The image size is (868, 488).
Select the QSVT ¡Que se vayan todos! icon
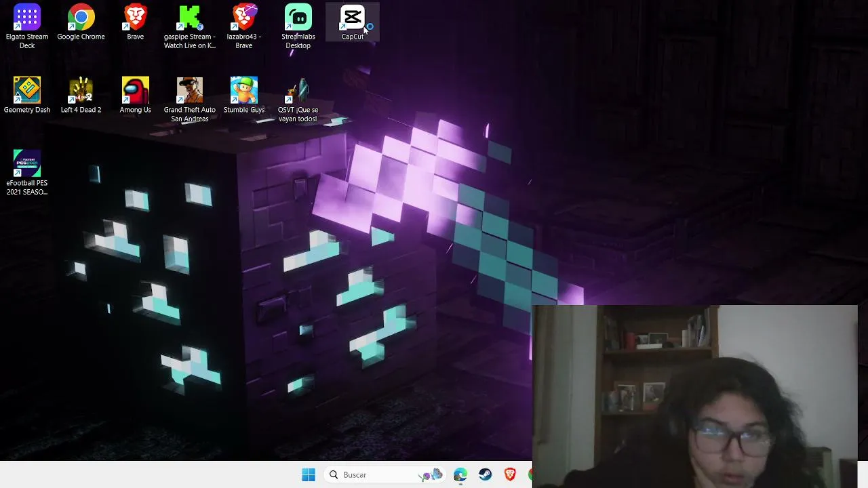tap(298, 100)
